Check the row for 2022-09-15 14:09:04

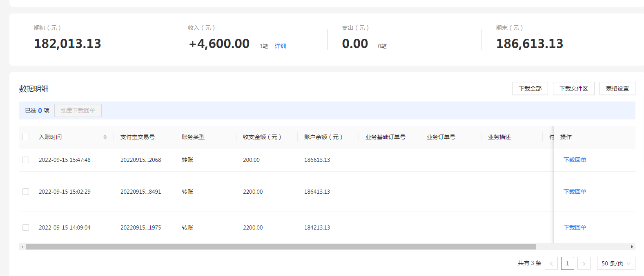(26, 227)
